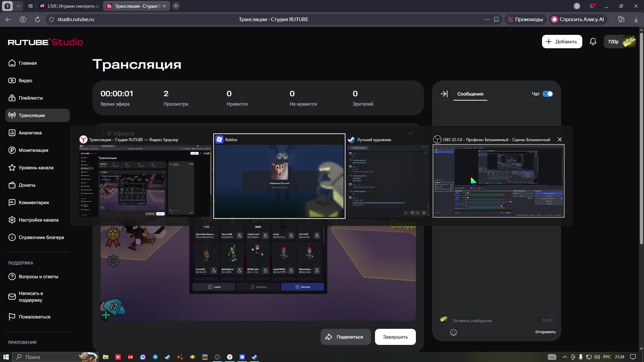Click the Настройки канала gear icon
The image size is (644, 362).
tap(12, 220)
